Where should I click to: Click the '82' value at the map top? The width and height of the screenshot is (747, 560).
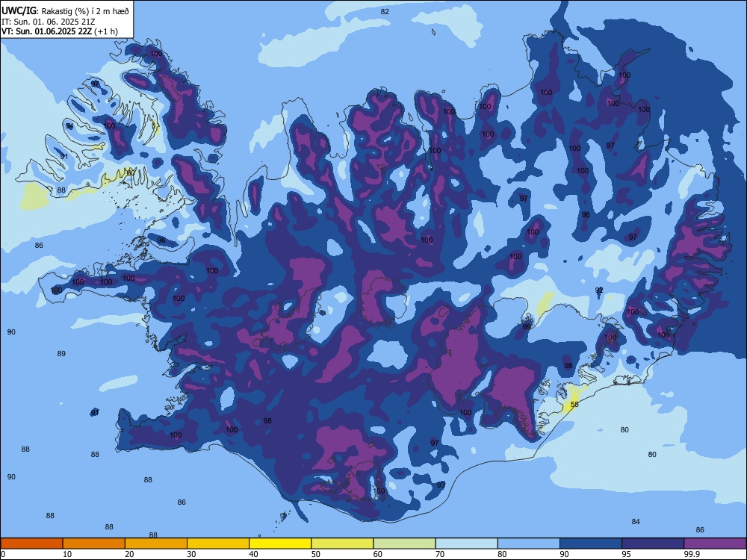point(385,11)
